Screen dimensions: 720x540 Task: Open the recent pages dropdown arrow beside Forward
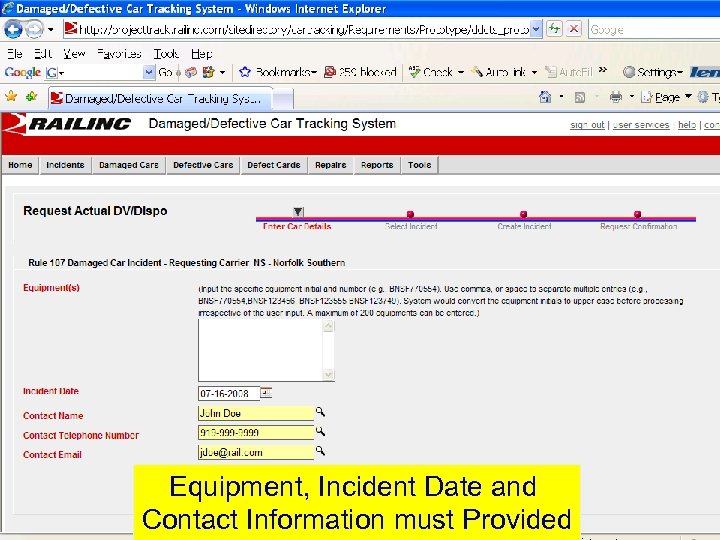pos(51,30)
